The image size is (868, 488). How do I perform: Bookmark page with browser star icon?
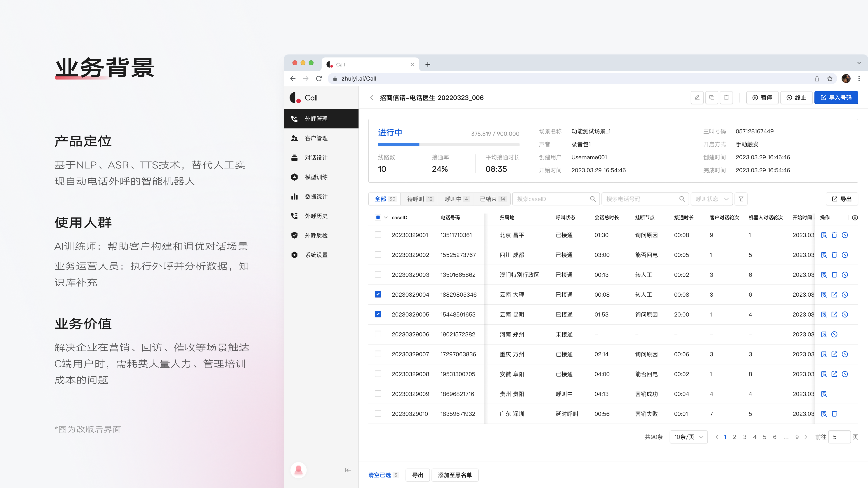tap(830, 78)
